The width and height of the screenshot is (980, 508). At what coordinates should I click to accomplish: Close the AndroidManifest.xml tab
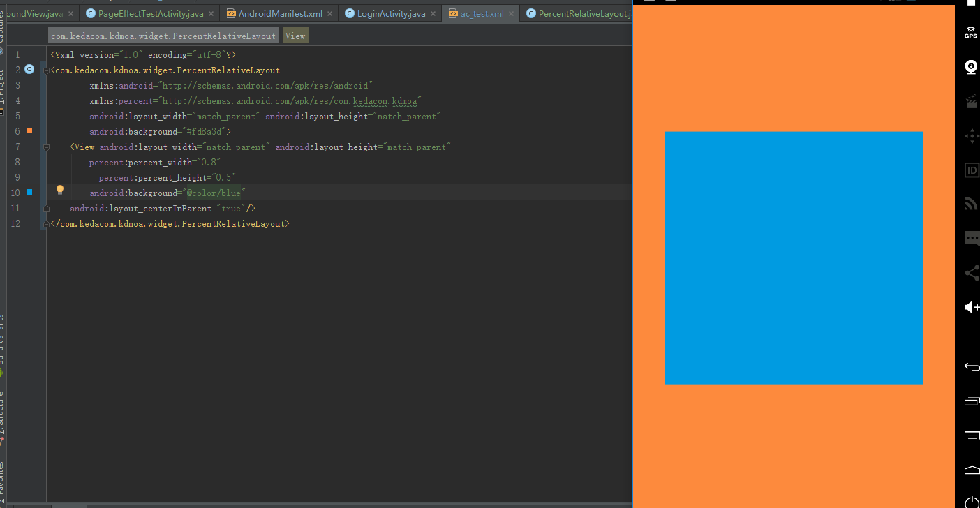[331, 13]
